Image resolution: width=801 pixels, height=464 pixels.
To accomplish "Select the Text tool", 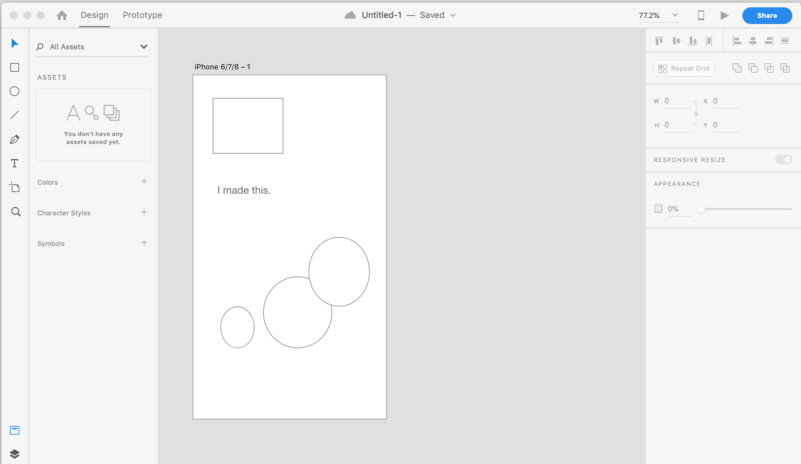I will (15, 164).
